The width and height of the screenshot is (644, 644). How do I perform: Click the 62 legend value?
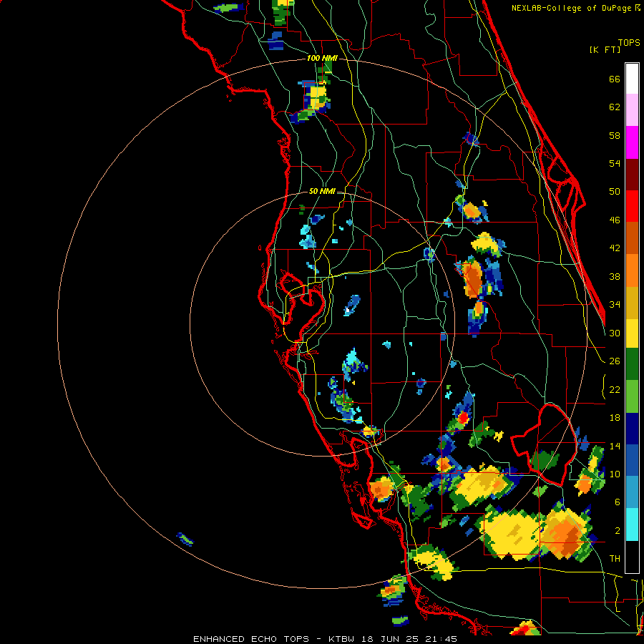coord(615,107)
